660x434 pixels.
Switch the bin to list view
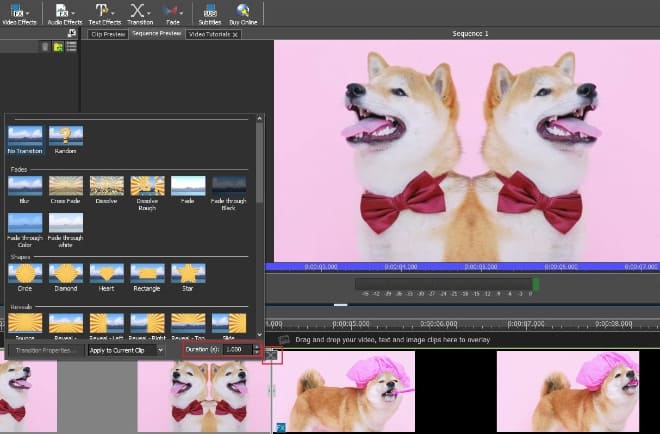coord(72,46)
